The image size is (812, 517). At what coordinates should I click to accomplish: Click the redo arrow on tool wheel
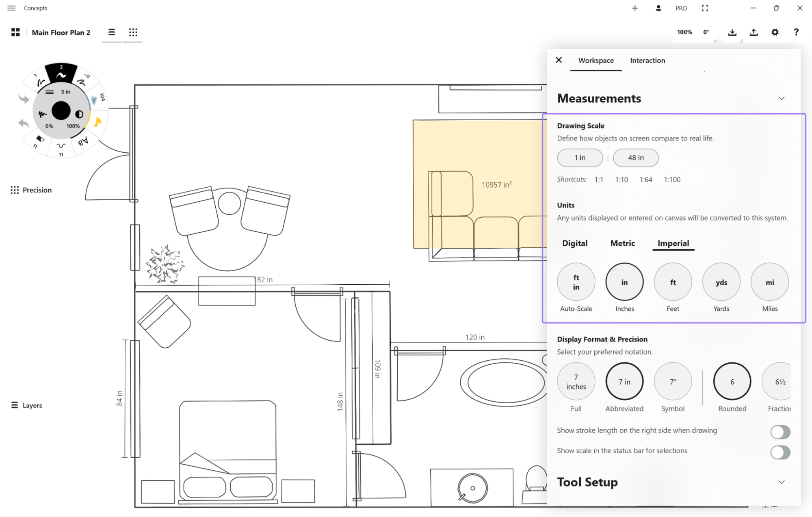click(24, 99)
